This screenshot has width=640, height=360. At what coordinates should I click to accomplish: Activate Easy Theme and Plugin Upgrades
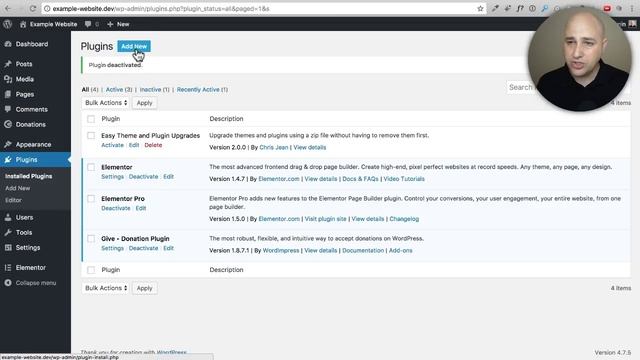pyautogui.click(x=112, y=145)
